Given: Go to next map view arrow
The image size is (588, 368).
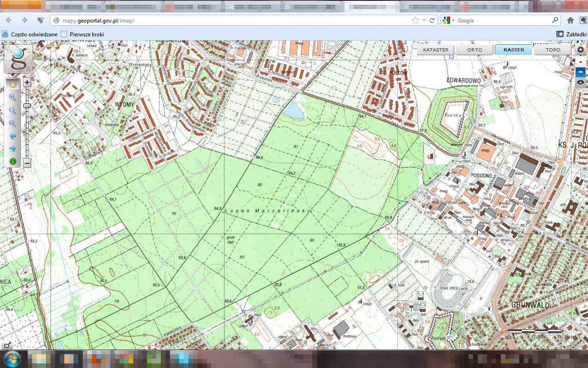Looking at the screenshot, I should tap(13, 149).
